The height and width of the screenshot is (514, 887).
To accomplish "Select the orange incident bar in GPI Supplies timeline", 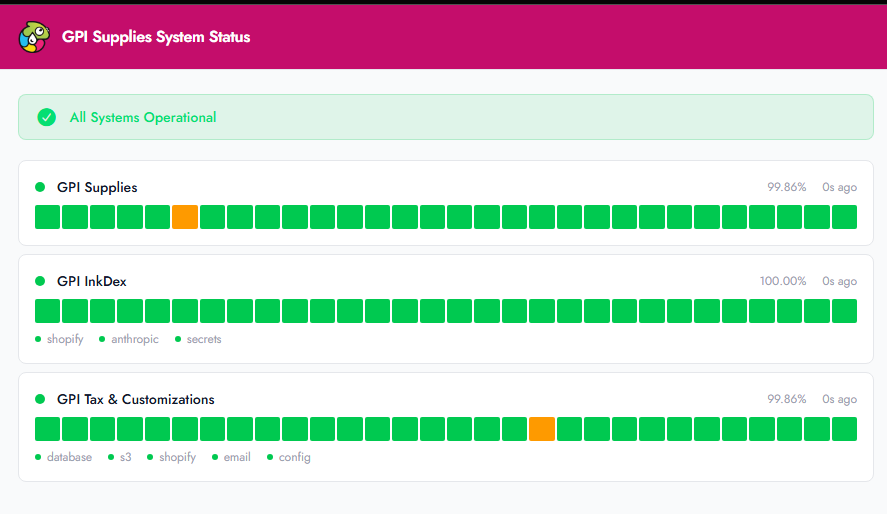I will [185, 217].
